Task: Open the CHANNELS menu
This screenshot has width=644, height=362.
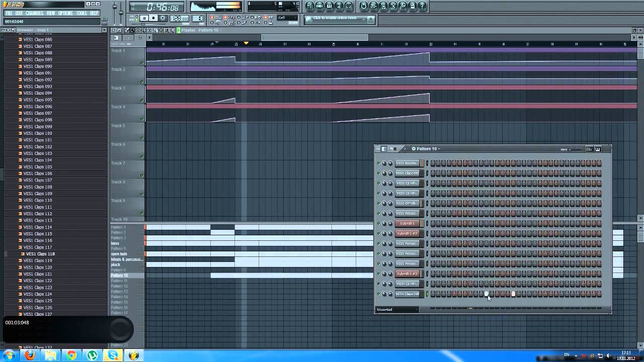Action: pos(35,13)
